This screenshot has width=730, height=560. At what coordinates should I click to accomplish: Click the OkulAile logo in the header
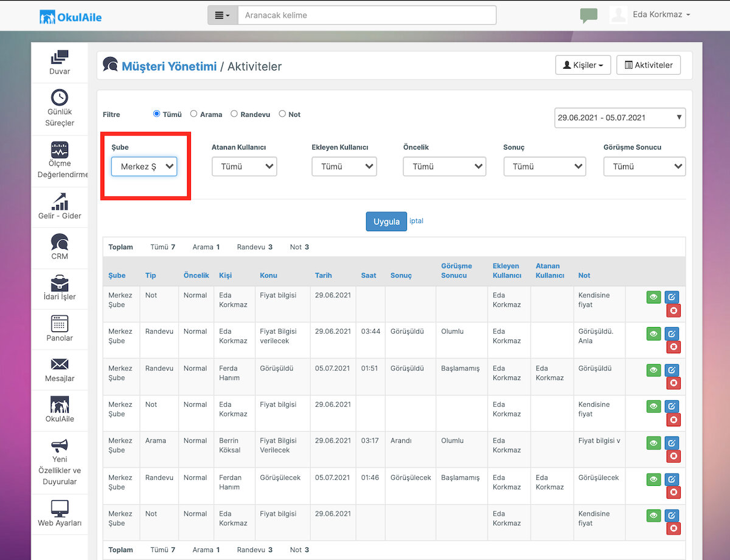pos(71,16)
